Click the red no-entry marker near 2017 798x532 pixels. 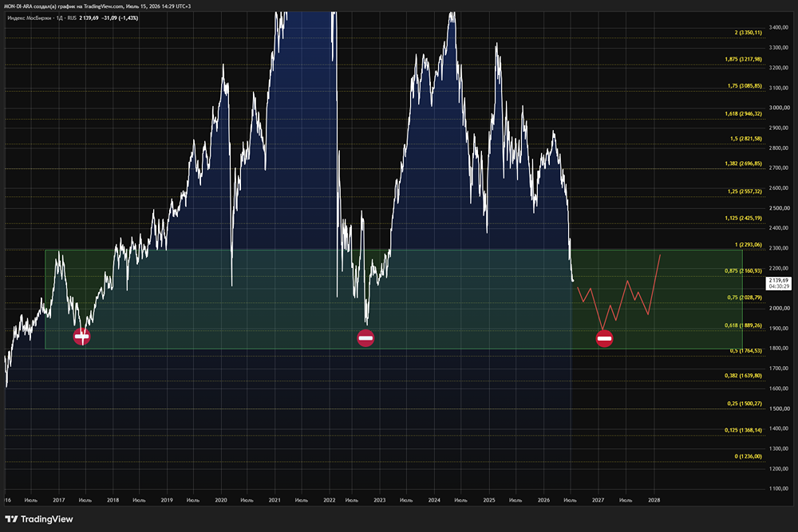click(x=82, y=337)
